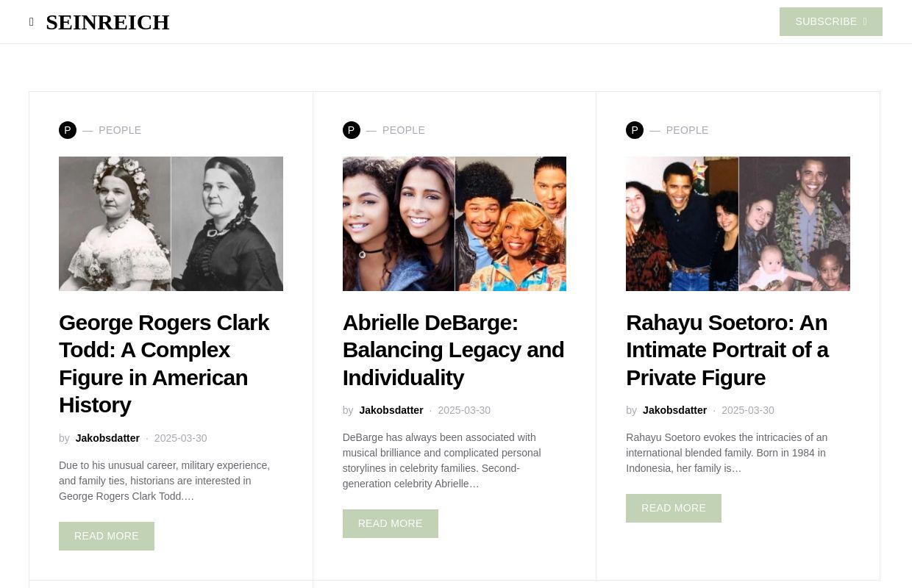Screen dimensions: 912x588
Task: Click the SEINREICH site logo
Action: (x=107, y=23)
